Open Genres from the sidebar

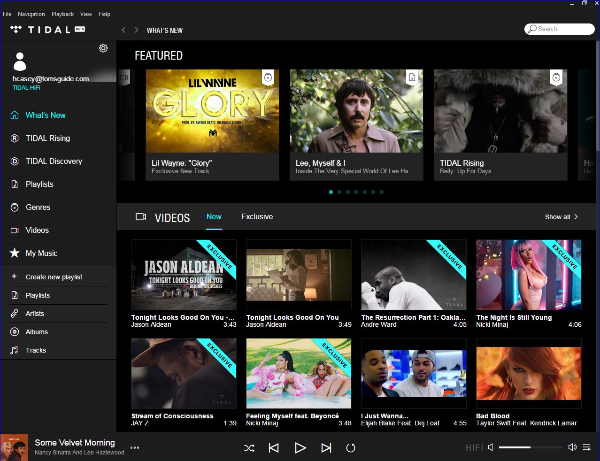[x=38, y=207]
